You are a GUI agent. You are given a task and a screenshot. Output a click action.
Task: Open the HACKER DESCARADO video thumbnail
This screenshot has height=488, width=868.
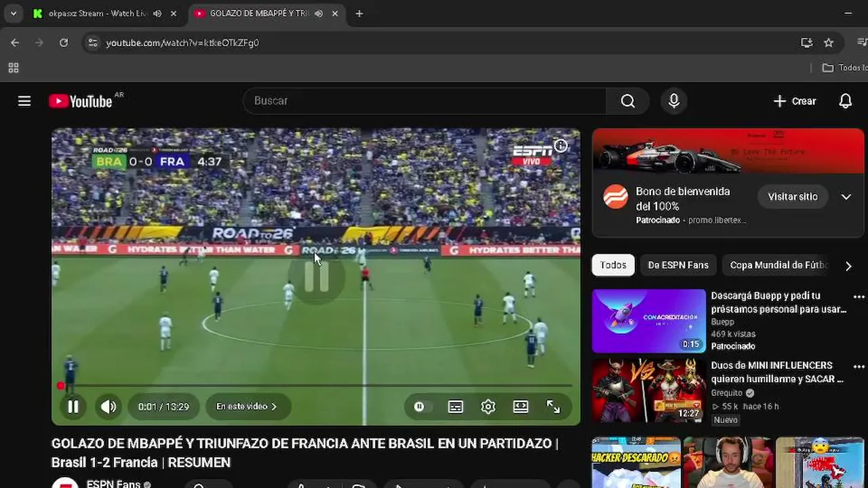tap(636, 463)
